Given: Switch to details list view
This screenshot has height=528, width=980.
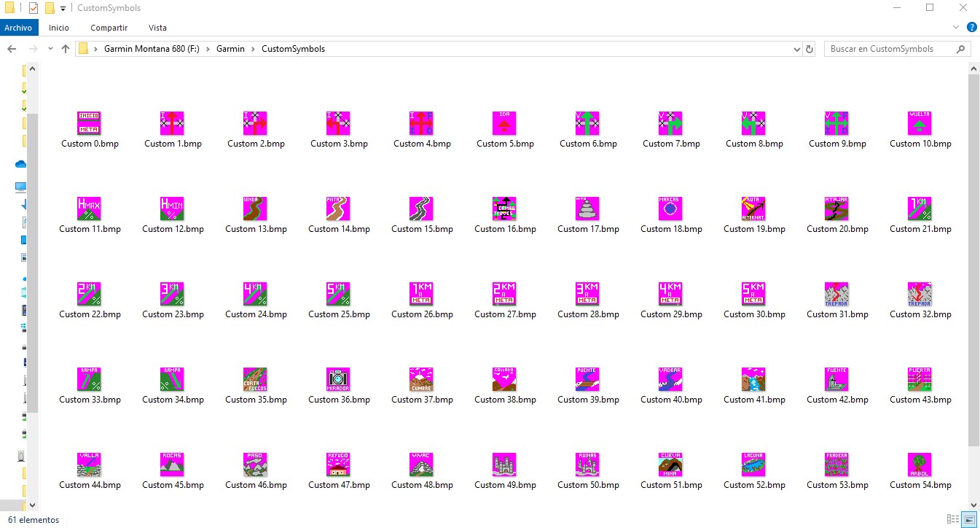Looking at the screenshot, I should [953, 519].
